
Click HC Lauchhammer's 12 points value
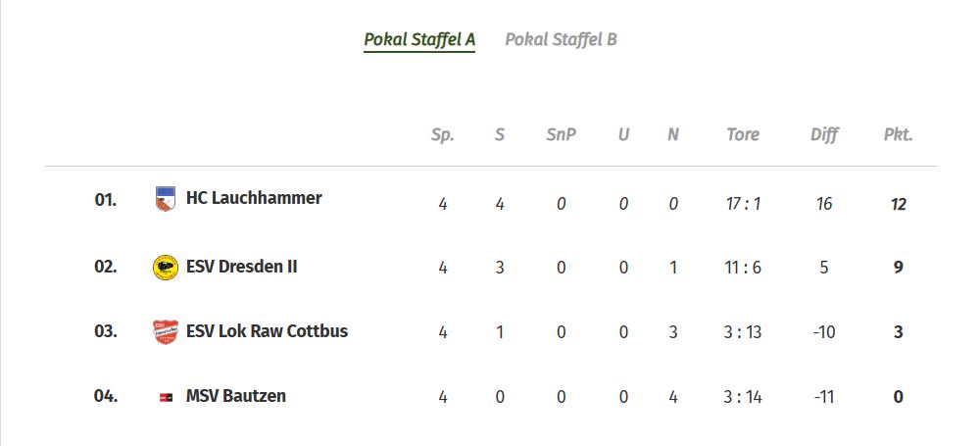click(898, 204)
